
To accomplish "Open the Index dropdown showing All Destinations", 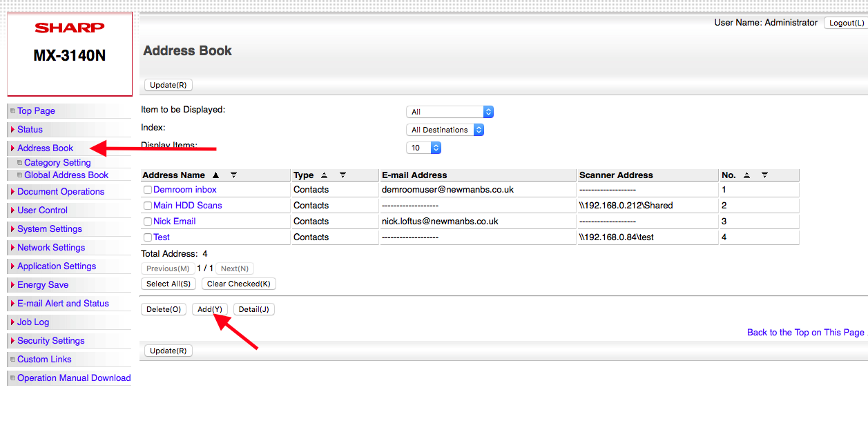I will tap(445, 129).
